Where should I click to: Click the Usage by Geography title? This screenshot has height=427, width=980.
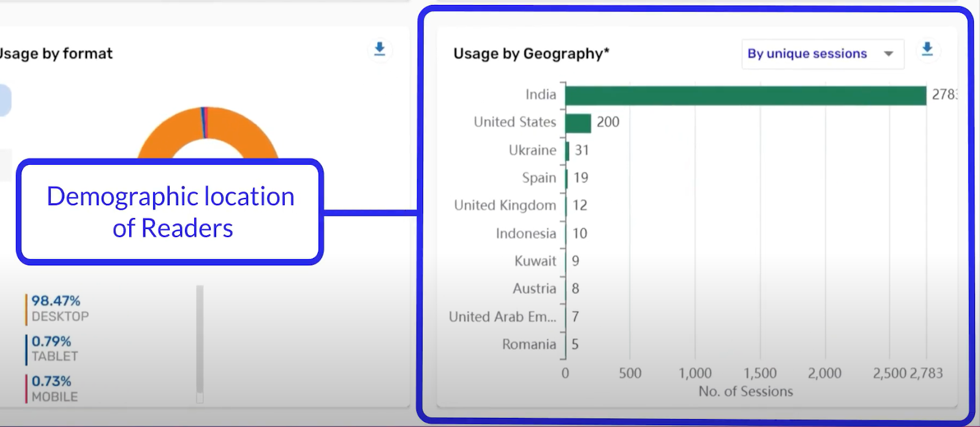[531, 54]
